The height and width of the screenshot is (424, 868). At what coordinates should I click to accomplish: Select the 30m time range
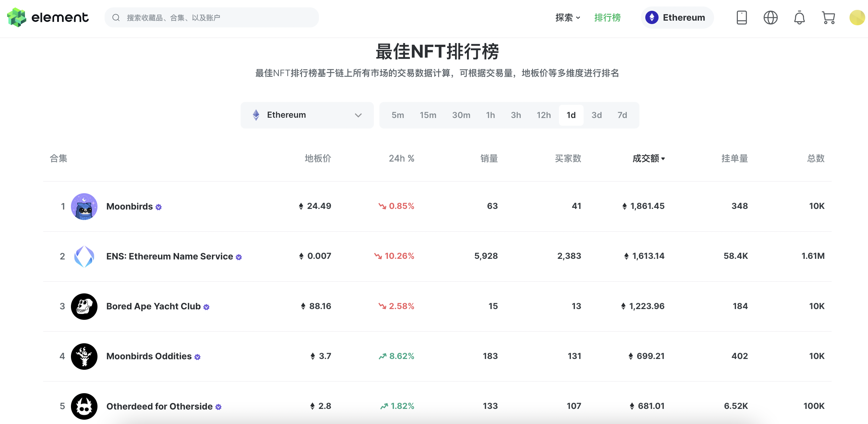(x=461, y=115)
